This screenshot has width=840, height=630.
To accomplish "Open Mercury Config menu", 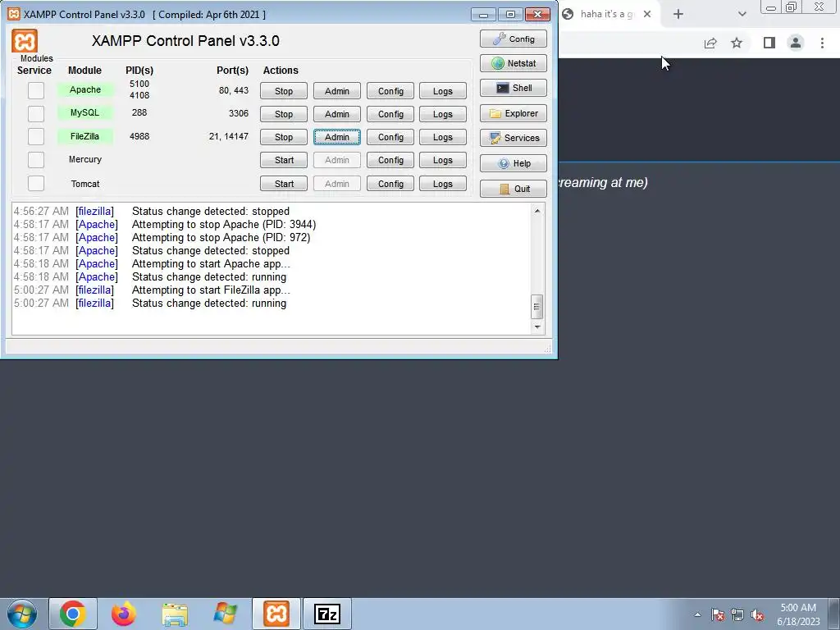I will (x=390, y=160).
